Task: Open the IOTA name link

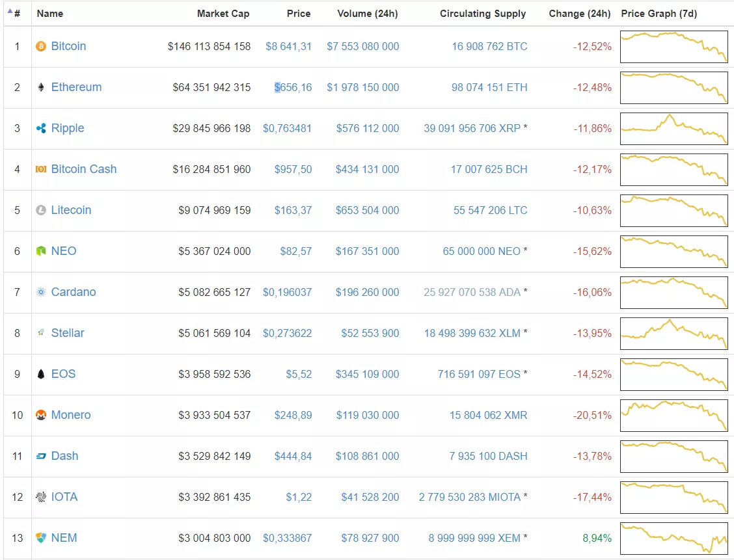Action: coord(64,497)
